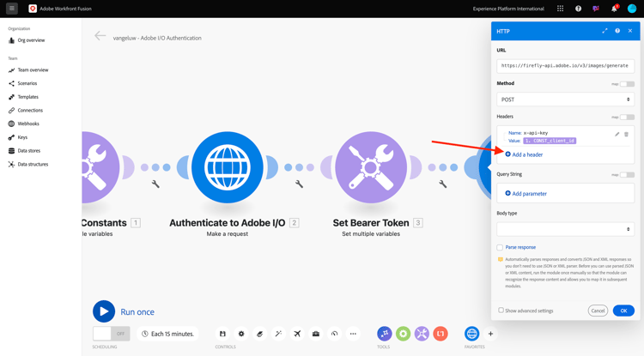Go back with the left arrow
644x356 pixels.
(x=100, y=36)
